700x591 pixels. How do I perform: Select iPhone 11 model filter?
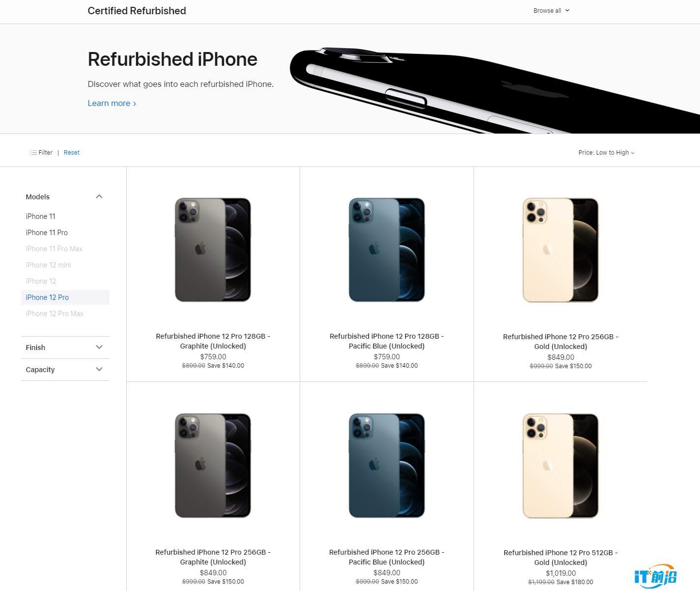point(41,216)
